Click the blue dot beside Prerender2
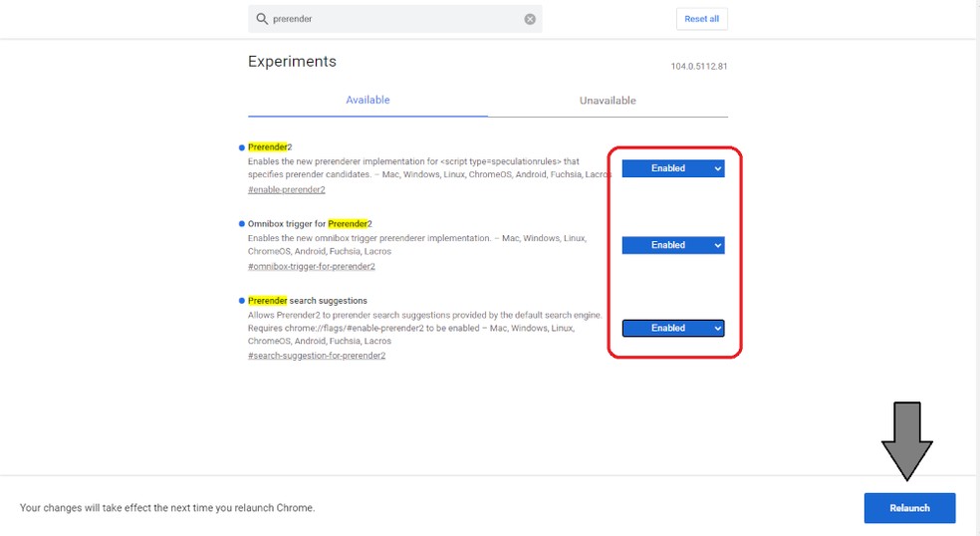 242,147
